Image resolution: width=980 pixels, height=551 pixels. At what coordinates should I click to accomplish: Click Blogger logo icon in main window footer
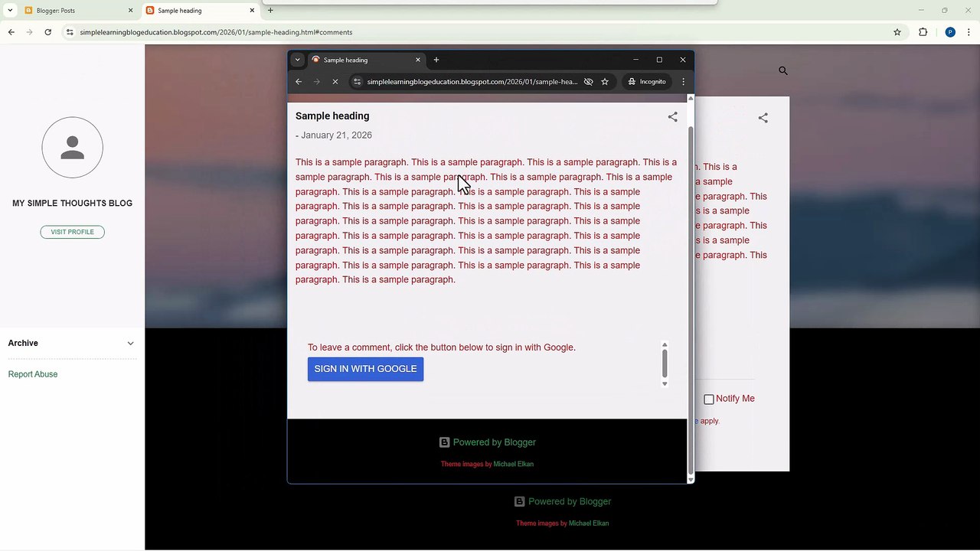click(x=519, y=502)
